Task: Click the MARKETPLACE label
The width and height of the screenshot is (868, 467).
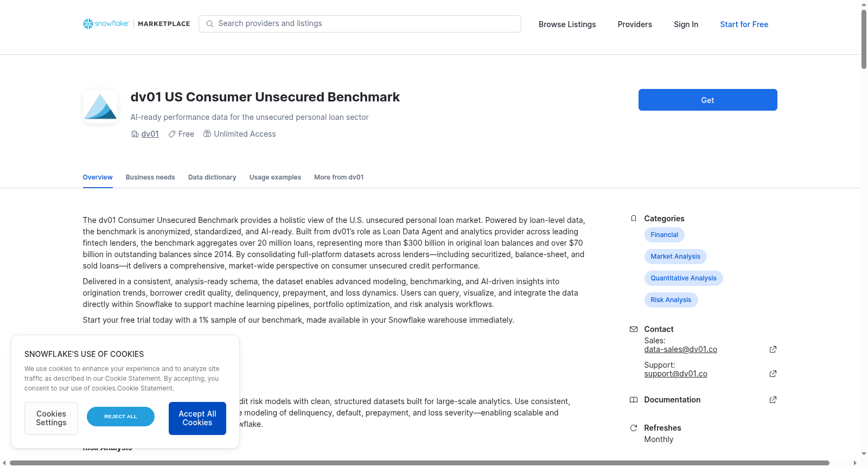Action: pyautogui.click(x=164, y=24)
